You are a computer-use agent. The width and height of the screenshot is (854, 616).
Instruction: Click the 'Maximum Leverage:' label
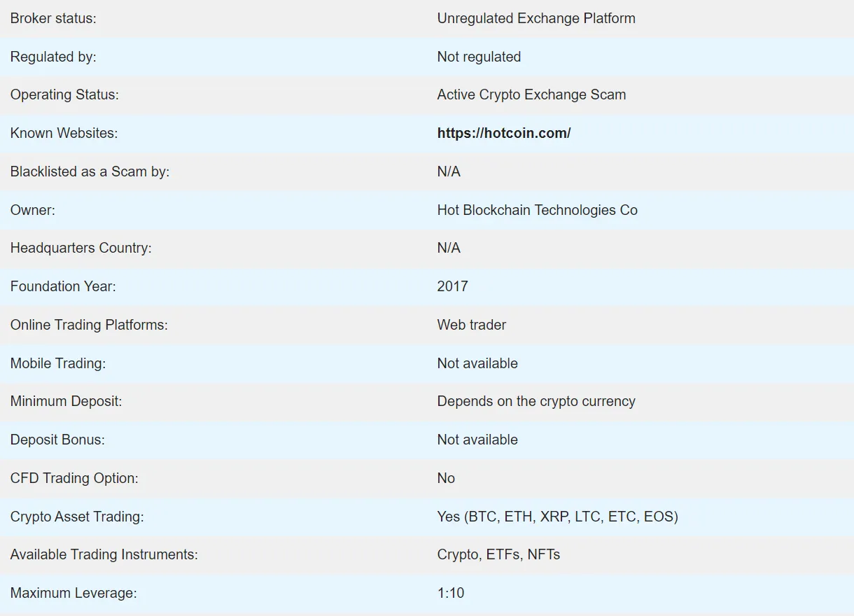(x=73, y=593)
